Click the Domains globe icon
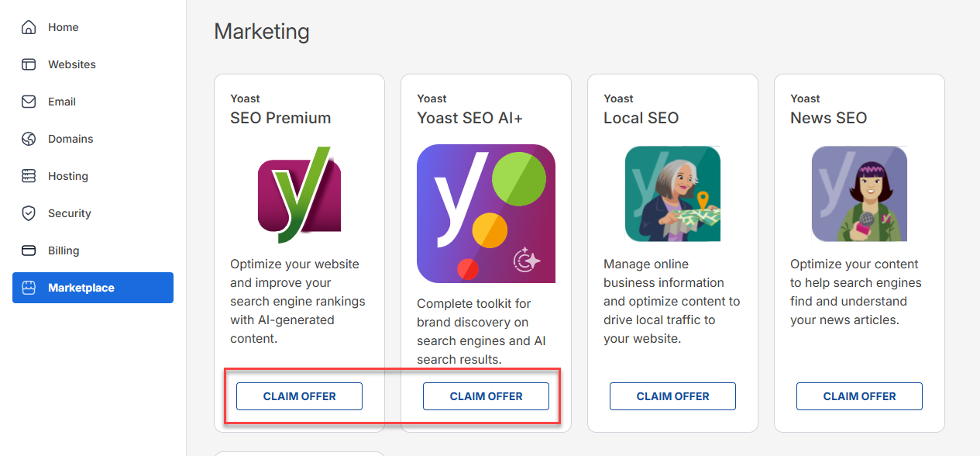 tap(29, 139)
